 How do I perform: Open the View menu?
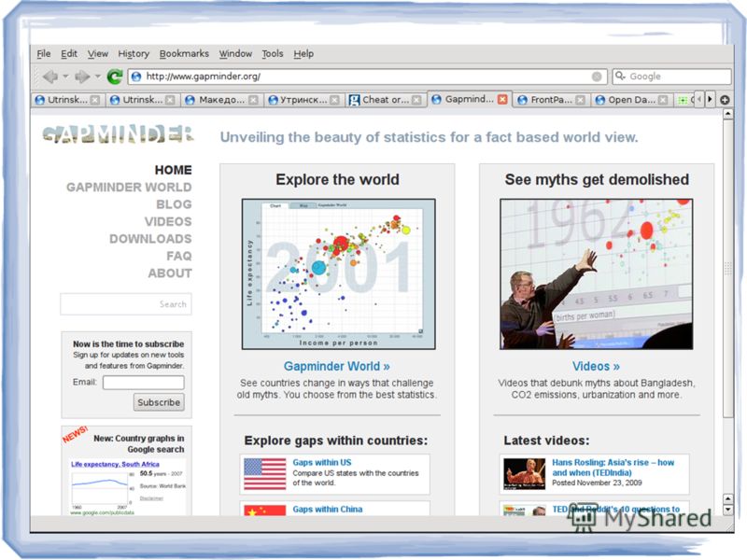pos(98,54)
